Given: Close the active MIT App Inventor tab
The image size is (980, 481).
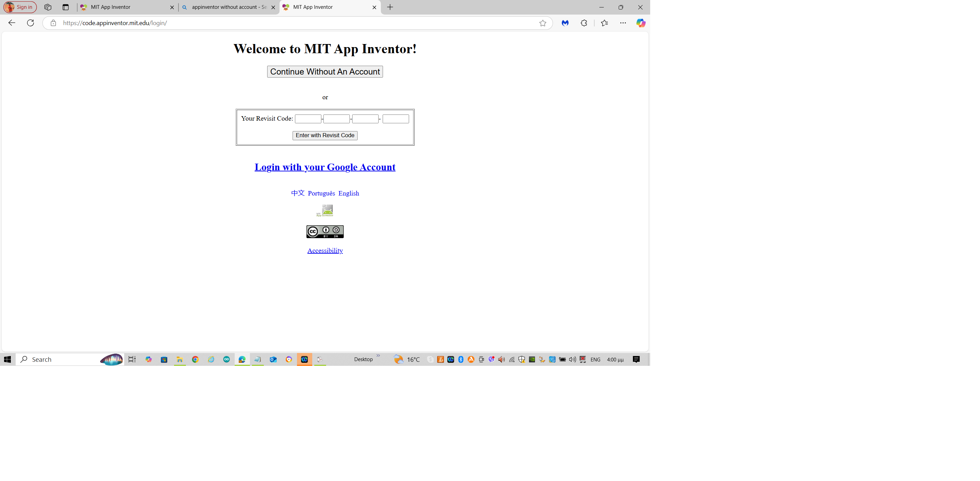Looking at the screenshot, I should (374, 7).
